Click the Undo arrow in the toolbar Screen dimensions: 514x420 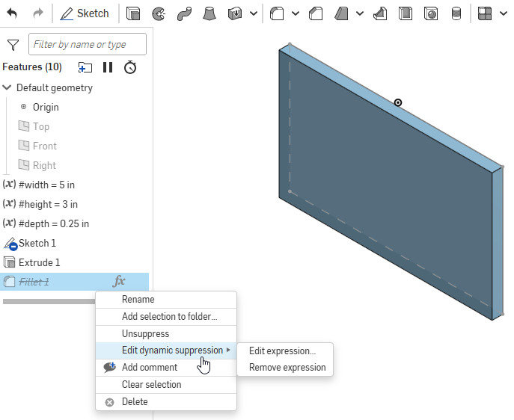(12, 13)
